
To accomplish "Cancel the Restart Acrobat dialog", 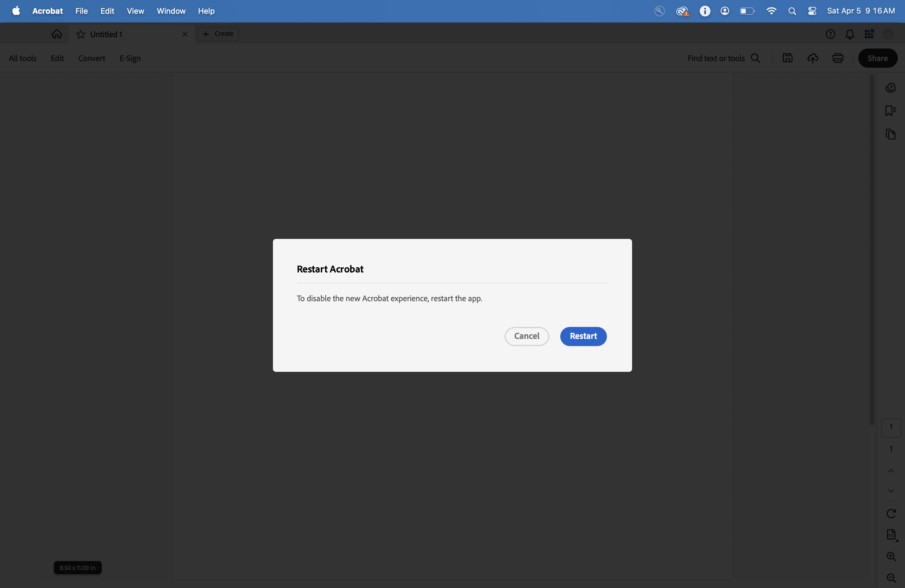I will coord(527,336).
